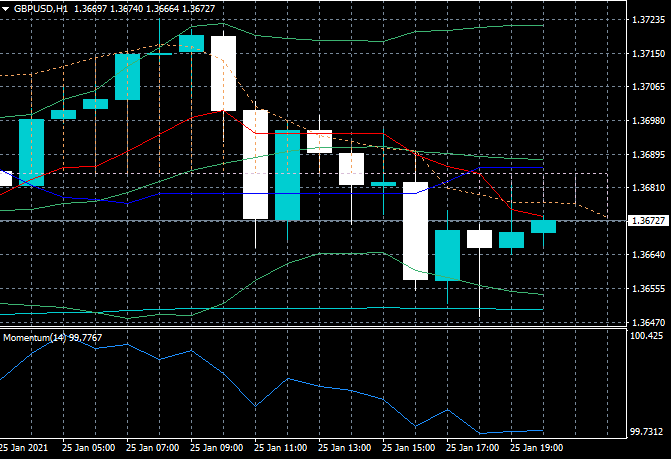
Task: Click the 25 Jan 05:00 time label
Action: (x=89, y=448)
